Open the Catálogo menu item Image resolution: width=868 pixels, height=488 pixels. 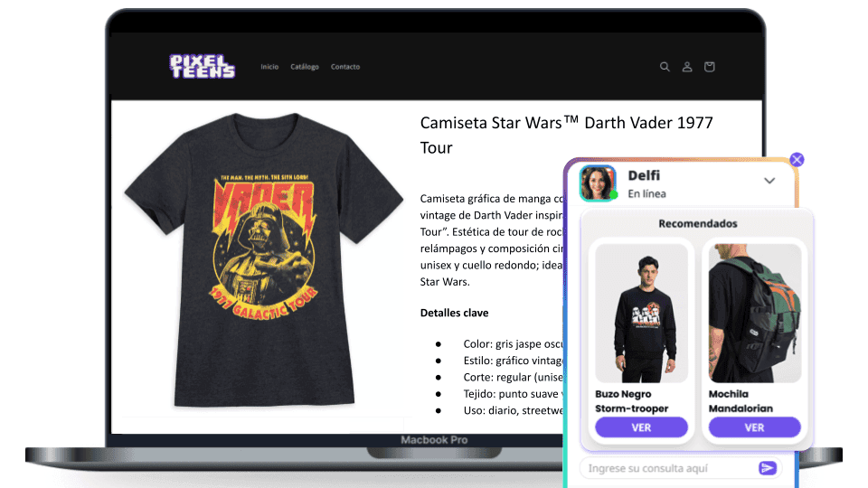click(305, 67)
